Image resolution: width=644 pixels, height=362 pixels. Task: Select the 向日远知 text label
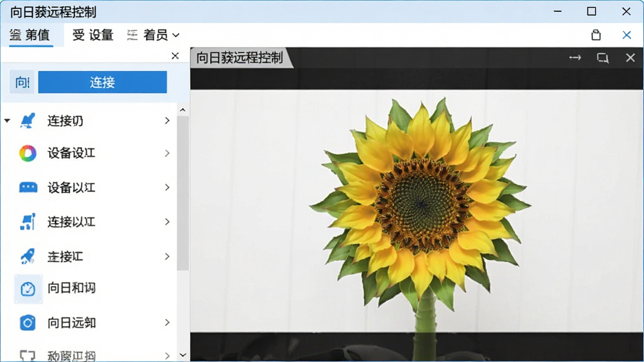pos(72,322)
